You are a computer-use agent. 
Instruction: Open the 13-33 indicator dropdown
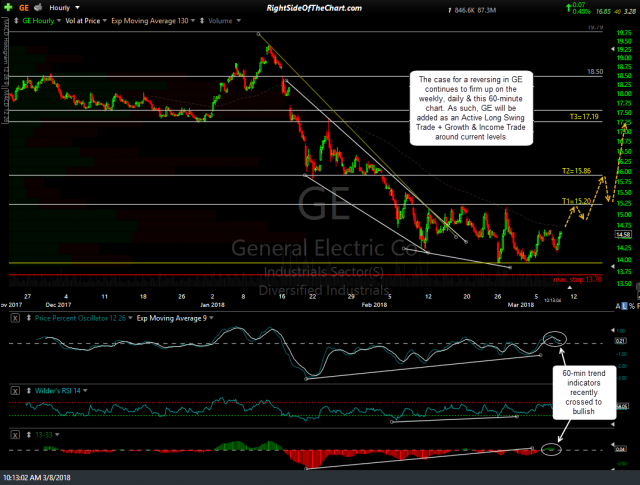pyautogui.click(x=57, y=435)
